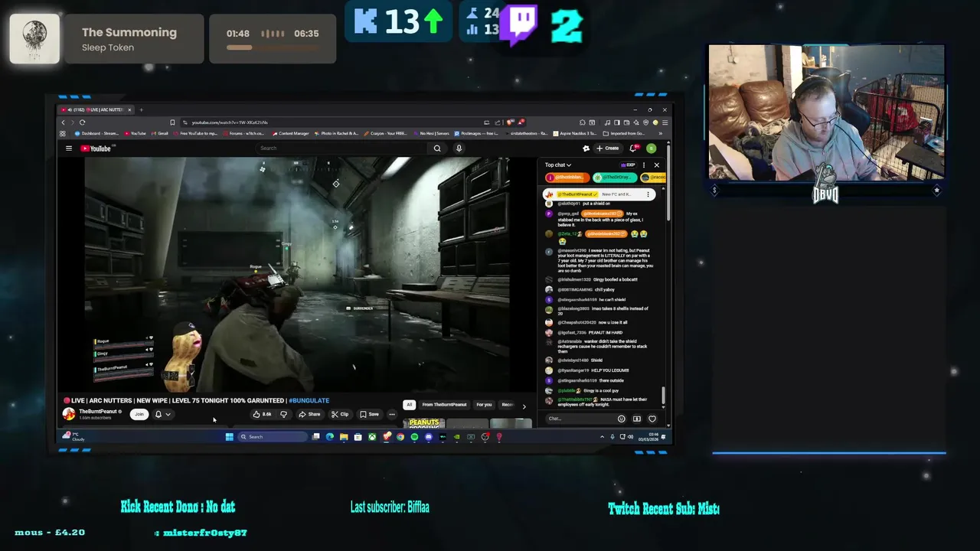This screenshot has height=551, width=980.
Task: Open the Windows Start menu
Action: coord(229,437)
